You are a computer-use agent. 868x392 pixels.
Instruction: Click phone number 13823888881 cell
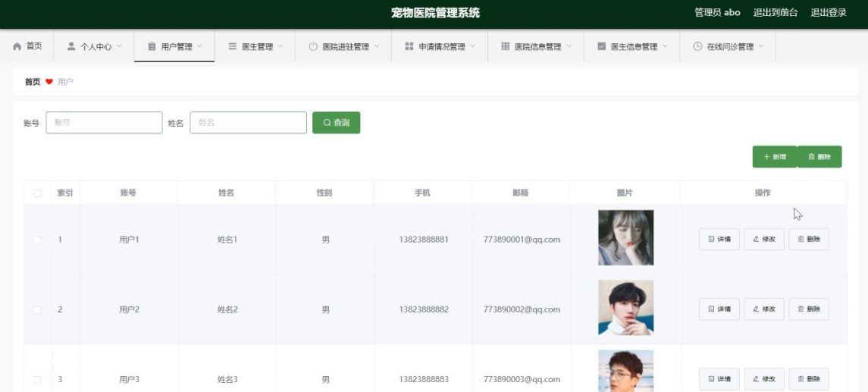(x=424, y=240)
